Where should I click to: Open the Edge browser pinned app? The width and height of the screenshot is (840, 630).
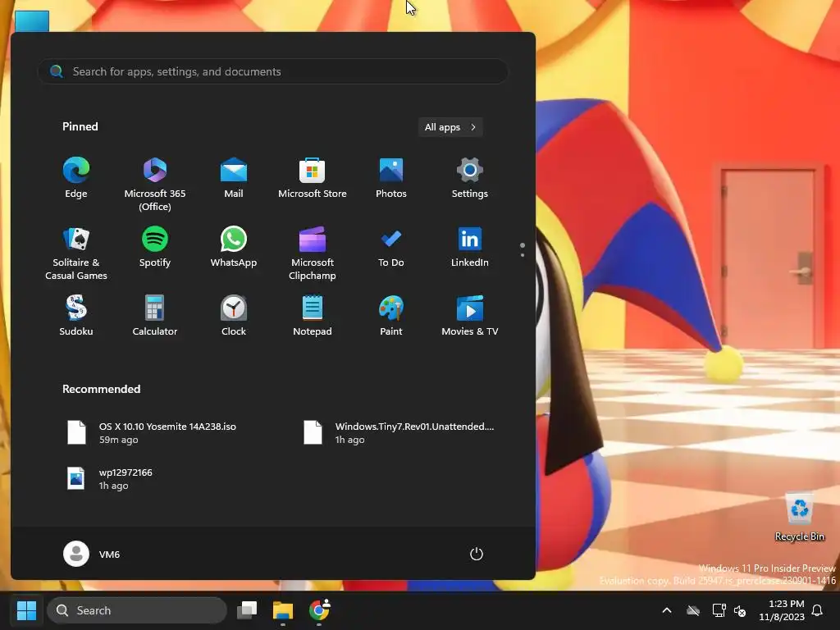tap(76, 178)
